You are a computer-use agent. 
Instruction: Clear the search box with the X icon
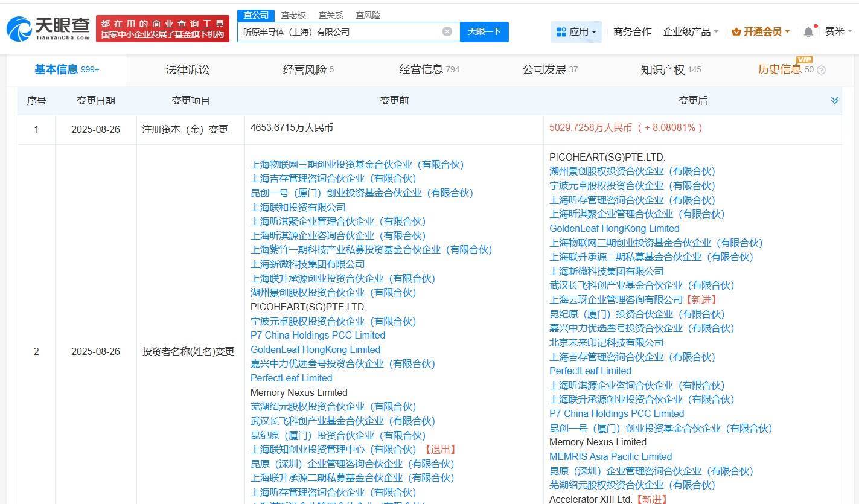[x=447, y=31]
